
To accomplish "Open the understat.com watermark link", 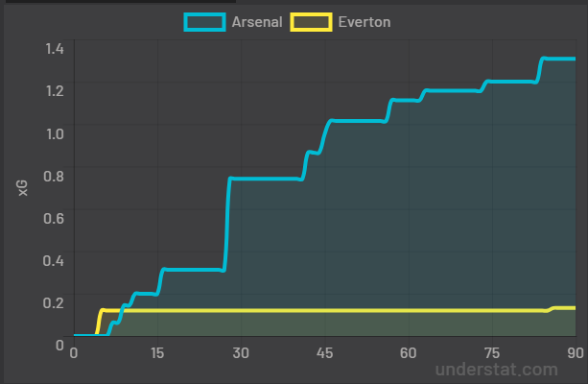I will (x=497, y=370).
